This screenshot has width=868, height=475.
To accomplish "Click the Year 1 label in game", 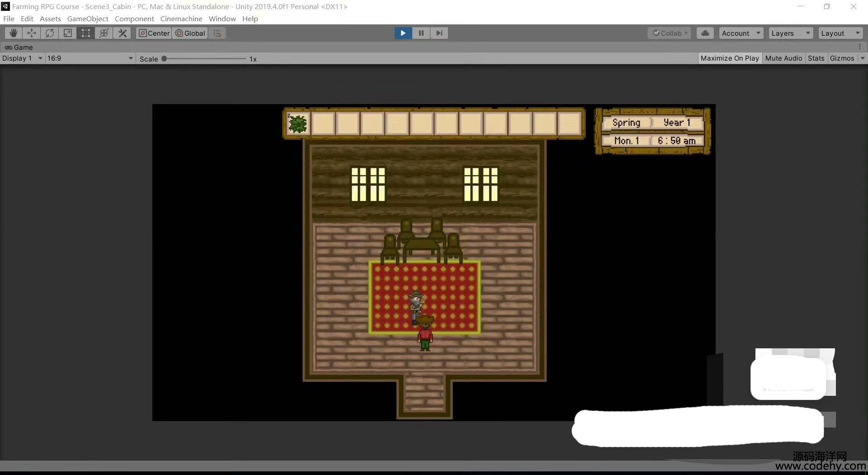I will click(677, 123).
